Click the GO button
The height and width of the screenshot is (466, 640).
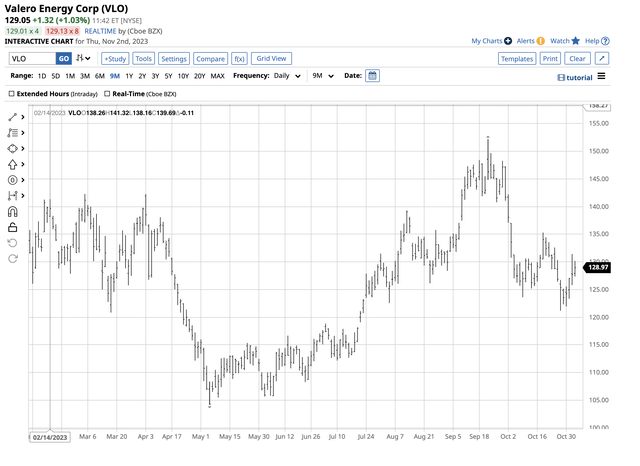point(64,58)
